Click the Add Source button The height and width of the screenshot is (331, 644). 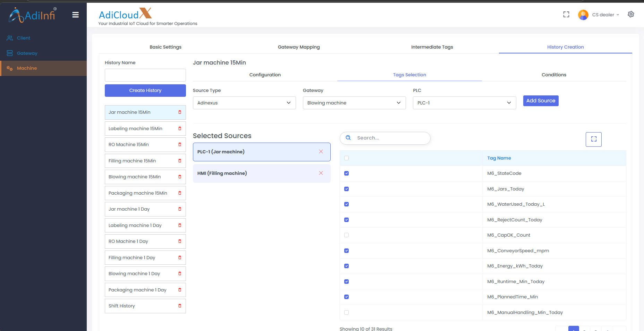pyautogui.click(x=540, y=101)
